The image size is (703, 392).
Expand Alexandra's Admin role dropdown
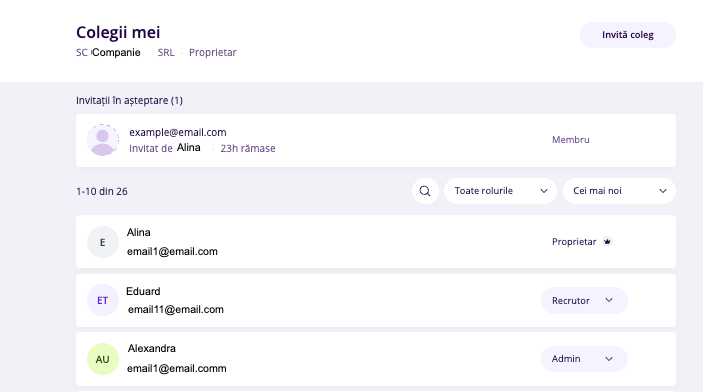[x=584, y=359]
